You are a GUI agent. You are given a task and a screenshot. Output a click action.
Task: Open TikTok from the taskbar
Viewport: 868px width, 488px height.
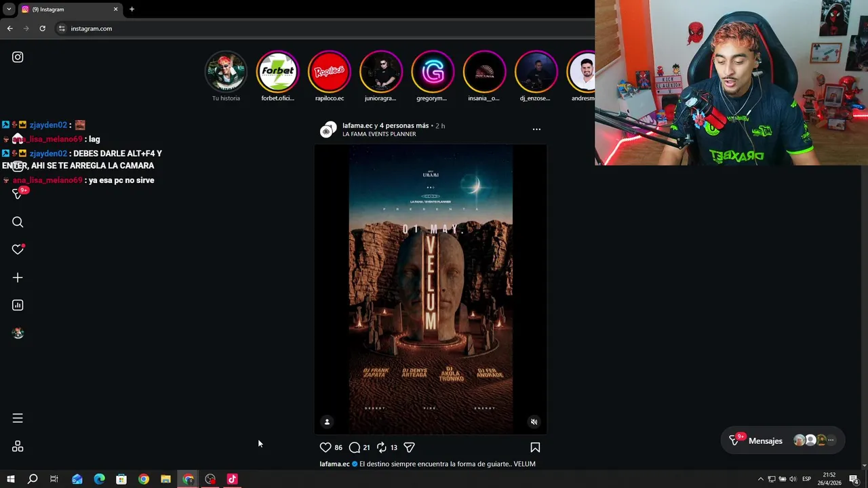coord(233,479)
